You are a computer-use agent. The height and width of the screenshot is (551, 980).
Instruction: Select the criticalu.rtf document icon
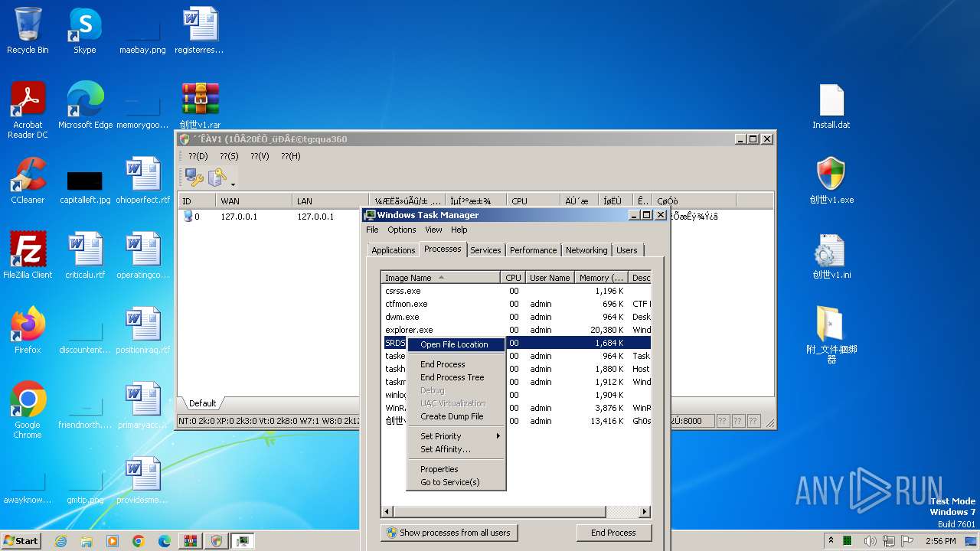tap(85, 256)
